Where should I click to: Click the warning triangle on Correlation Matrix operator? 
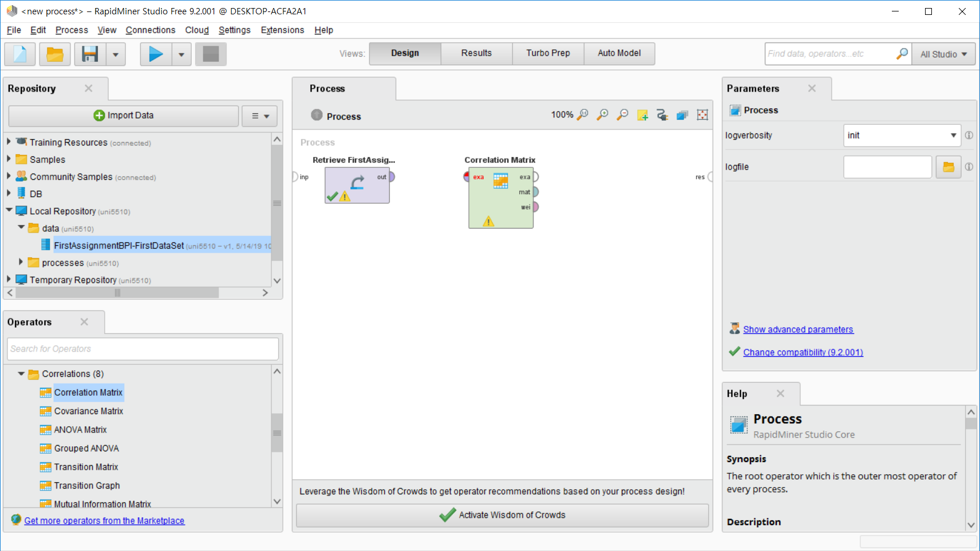click(488, 221)
